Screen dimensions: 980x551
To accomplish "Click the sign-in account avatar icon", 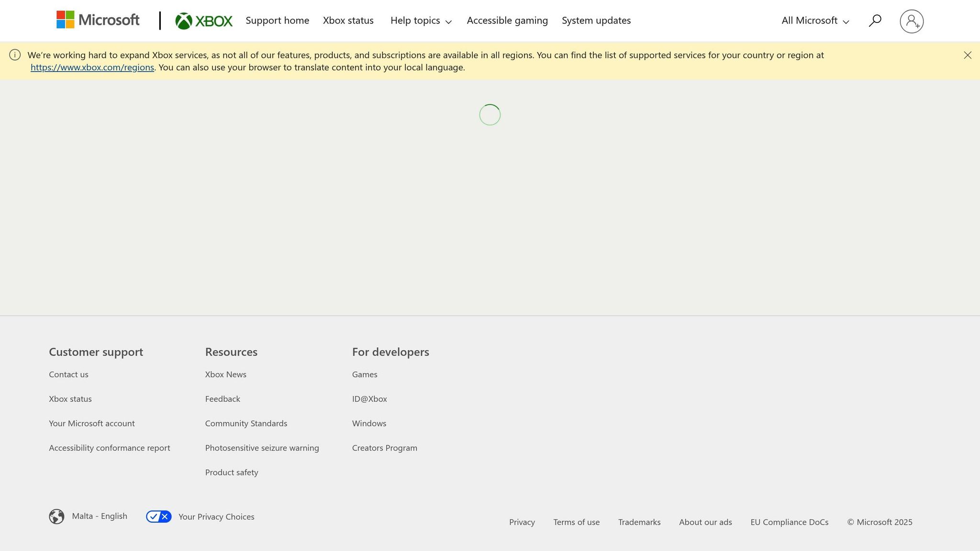I will click(912, 21).
